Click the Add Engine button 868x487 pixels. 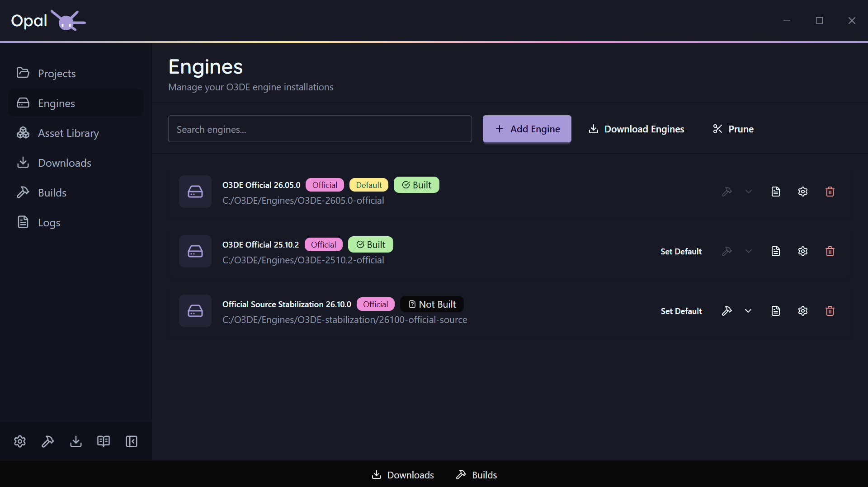point(527,129)
